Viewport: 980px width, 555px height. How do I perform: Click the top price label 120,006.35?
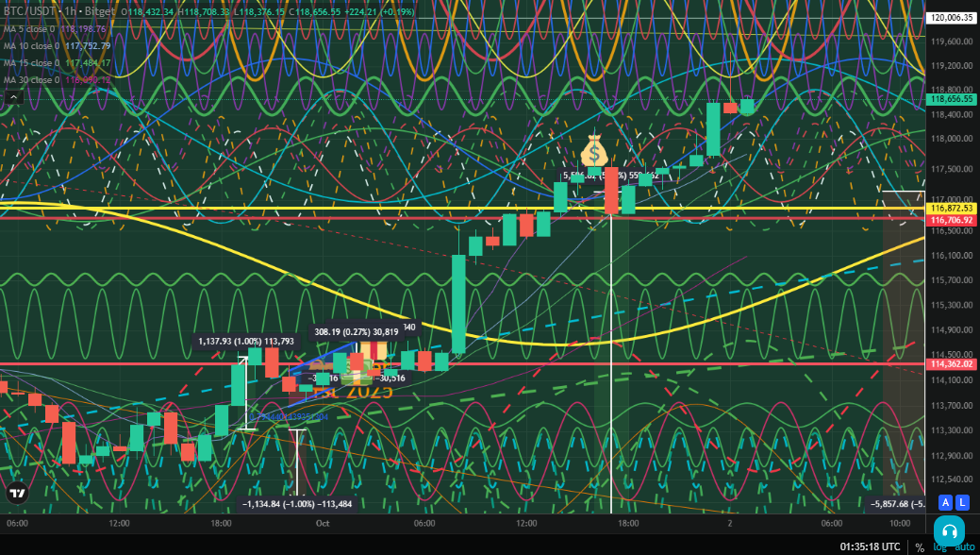[x=952, y=18]
